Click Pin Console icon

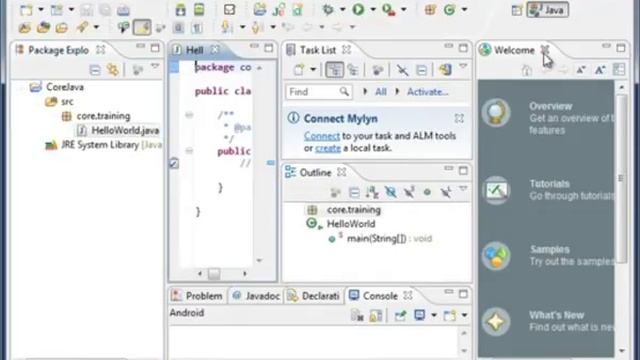pos(400,315)
